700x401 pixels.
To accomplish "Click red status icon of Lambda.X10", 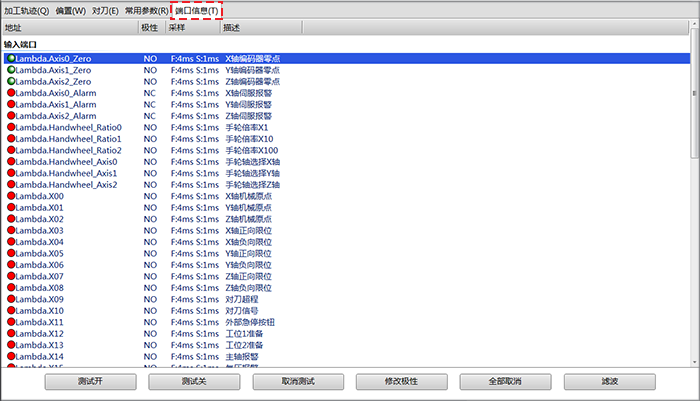I will point(11,310).
